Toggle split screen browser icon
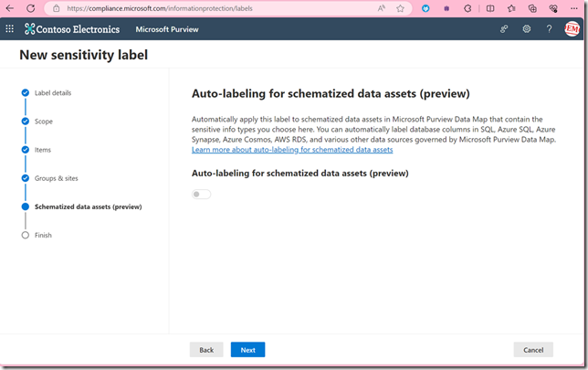Screen dimensions: 588x370 [x=490, y=8]
